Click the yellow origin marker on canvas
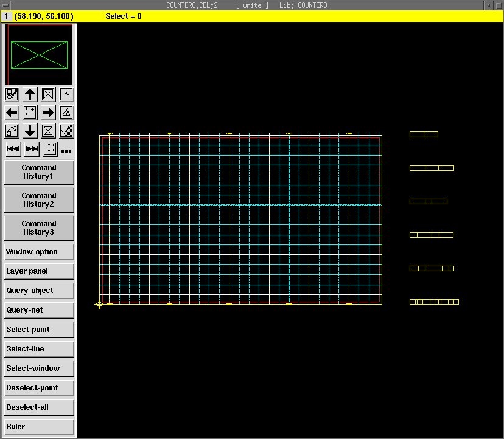The width and height of the screenshot is (504, 439). [x=99, y=304]
